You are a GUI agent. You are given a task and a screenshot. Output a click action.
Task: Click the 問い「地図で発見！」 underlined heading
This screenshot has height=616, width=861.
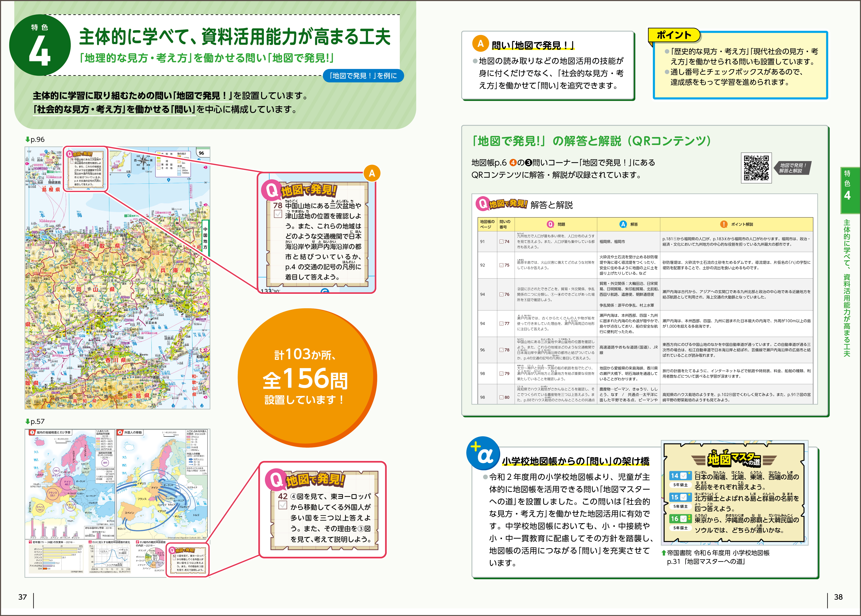pos(533,45)
